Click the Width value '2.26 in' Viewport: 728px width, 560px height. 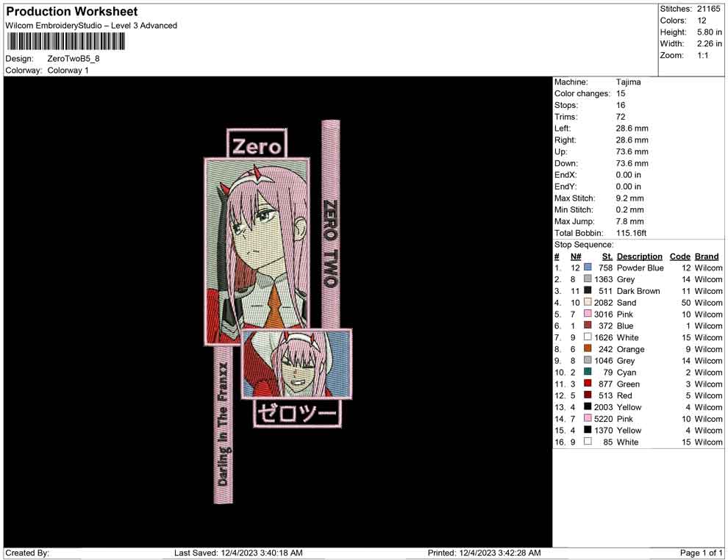[x=709, y=43]
